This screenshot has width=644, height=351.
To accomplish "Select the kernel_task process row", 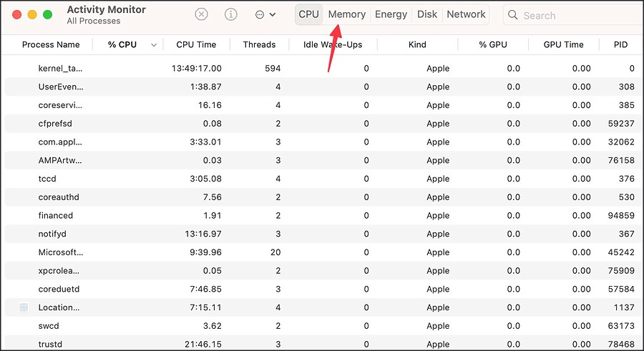I will click(322, 69).
